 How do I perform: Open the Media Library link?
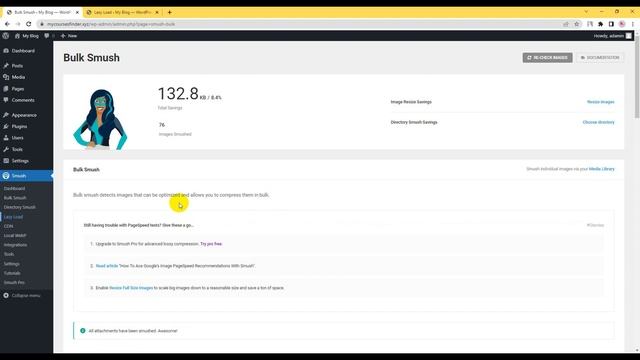[602, 169]
